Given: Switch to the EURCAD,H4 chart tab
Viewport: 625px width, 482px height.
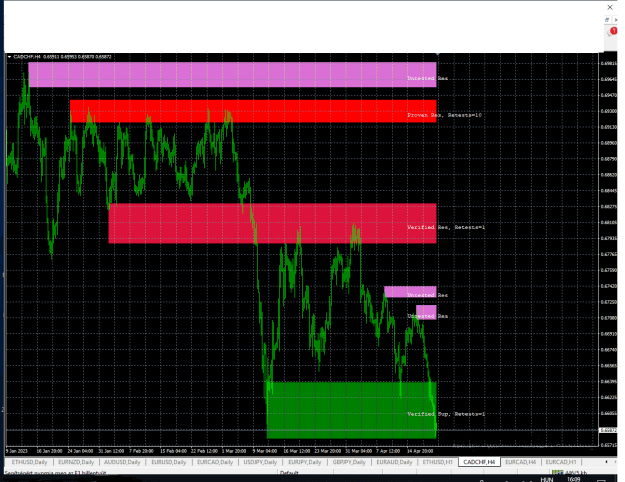Looking at the screenshot, I should (520, 462).
